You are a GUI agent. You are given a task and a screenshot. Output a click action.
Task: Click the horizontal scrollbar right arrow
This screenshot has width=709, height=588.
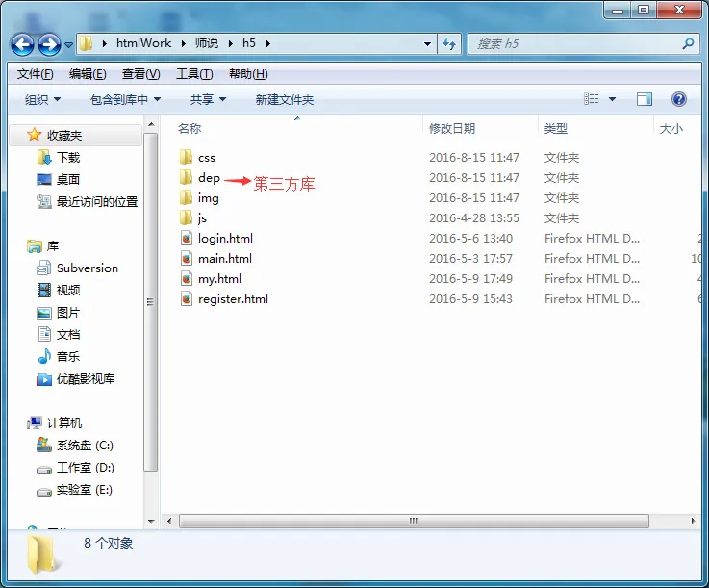(693, 521)
